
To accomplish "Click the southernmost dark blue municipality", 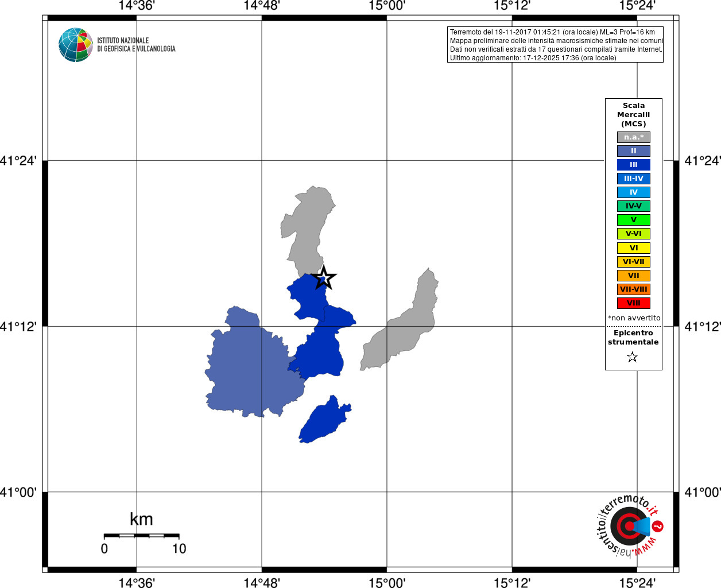I will point(324,421).
